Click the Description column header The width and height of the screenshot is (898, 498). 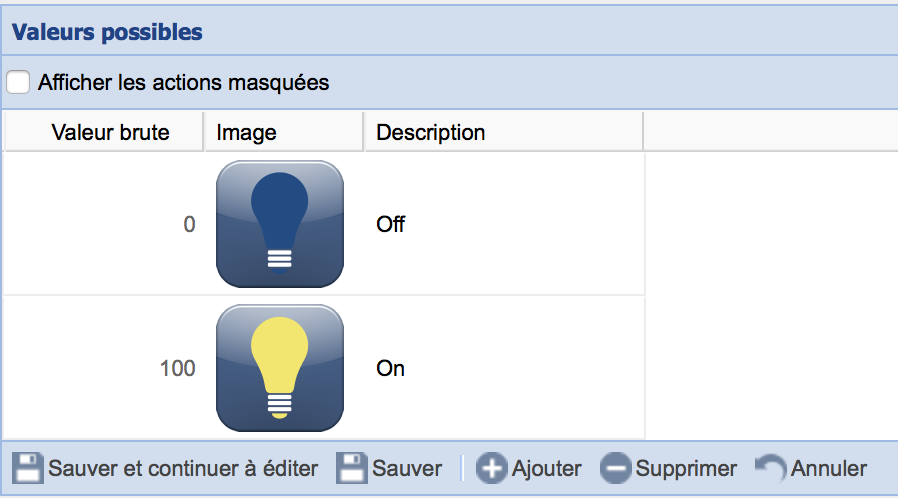click(430, 132)
